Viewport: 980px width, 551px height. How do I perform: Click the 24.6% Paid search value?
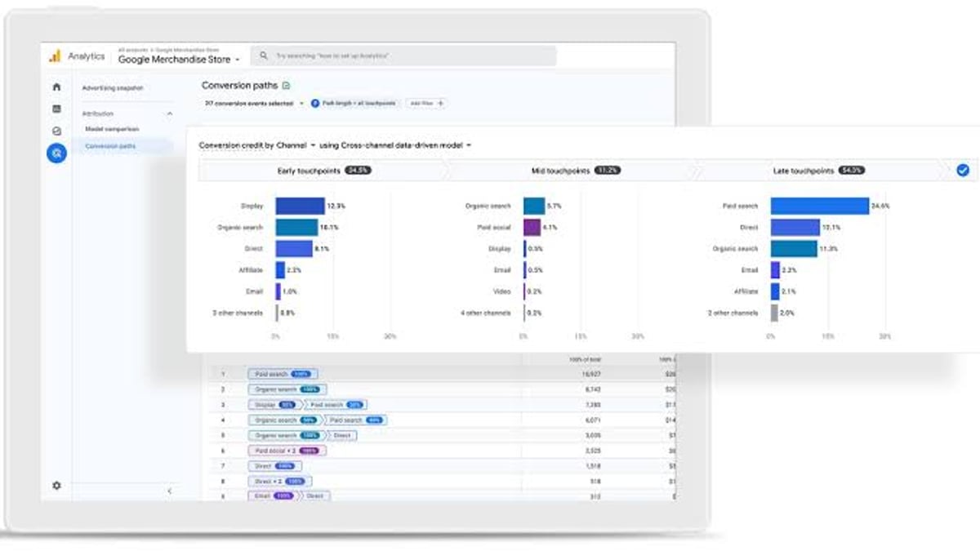click(880, 207)
